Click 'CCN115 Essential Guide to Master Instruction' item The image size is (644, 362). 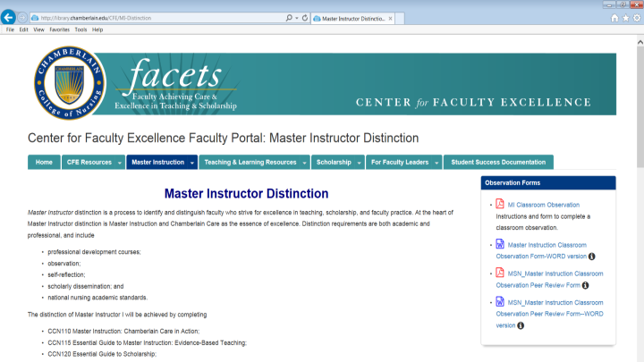(147, 342)
